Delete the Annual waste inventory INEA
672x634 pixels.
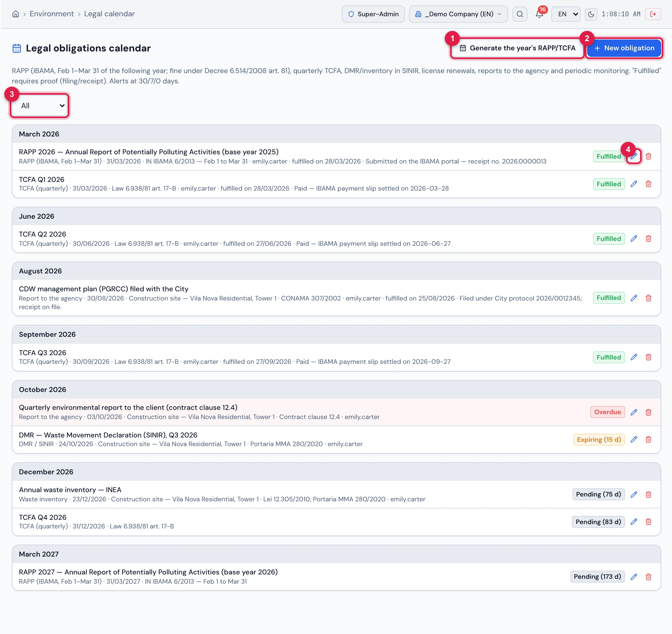648,495
